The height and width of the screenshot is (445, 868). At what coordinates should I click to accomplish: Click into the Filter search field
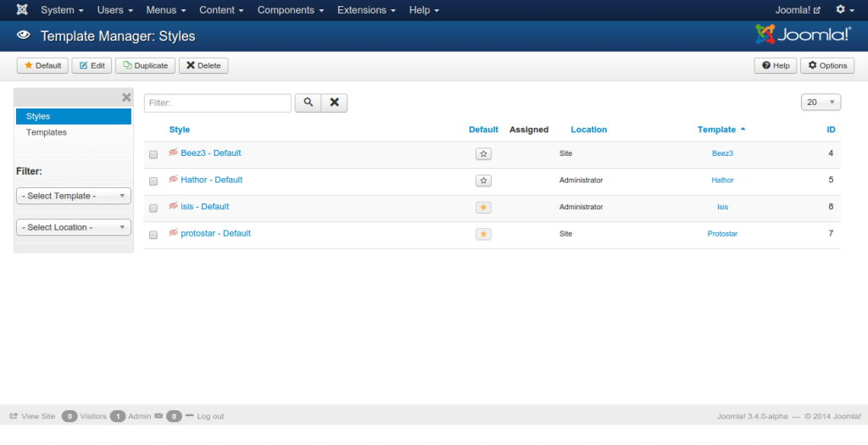(218, 103)
